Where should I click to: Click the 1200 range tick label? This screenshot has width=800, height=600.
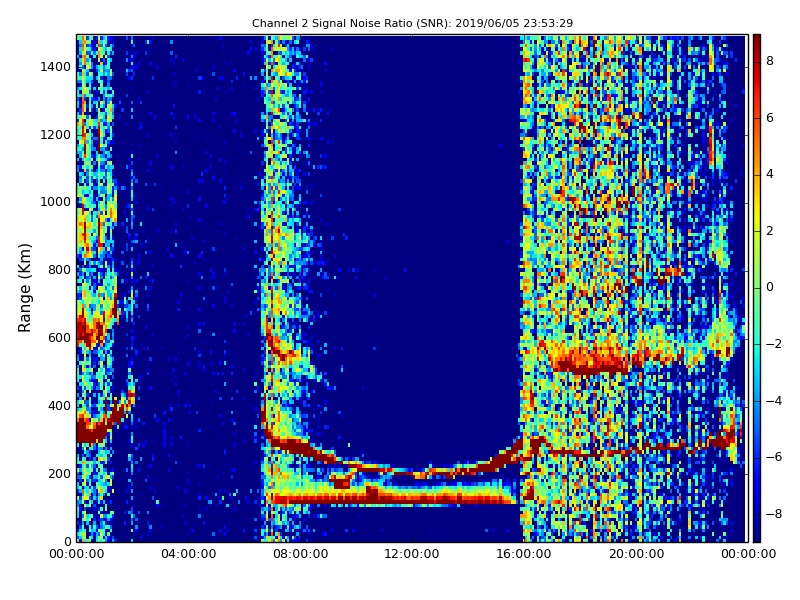(x=56, y=135)
